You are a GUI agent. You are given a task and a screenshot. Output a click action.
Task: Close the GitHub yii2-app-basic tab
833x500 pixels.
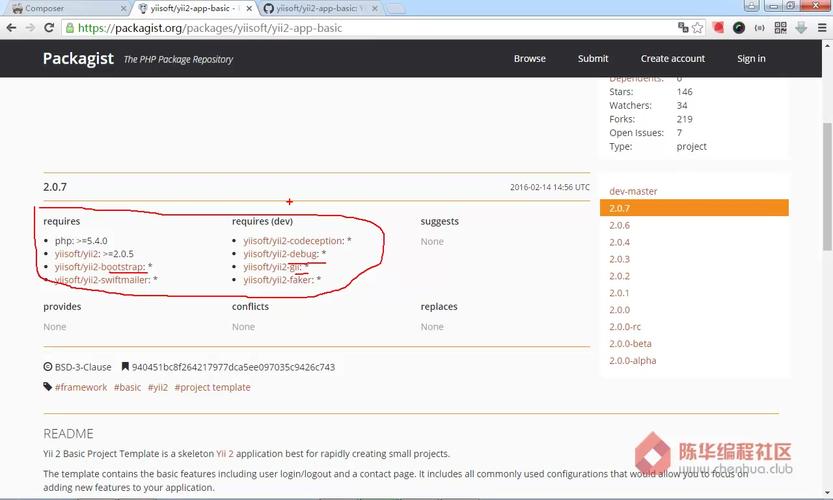[375, 9]
